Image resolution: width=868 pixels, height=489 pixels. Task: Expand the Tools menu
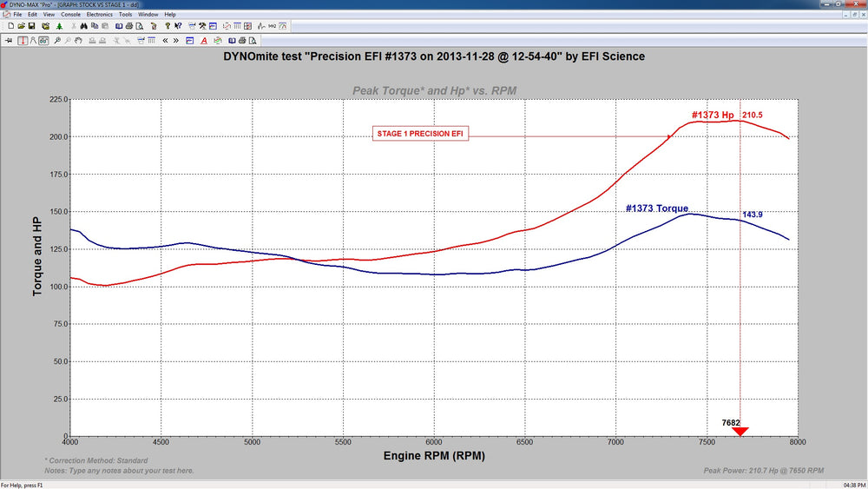coord(126,15)
